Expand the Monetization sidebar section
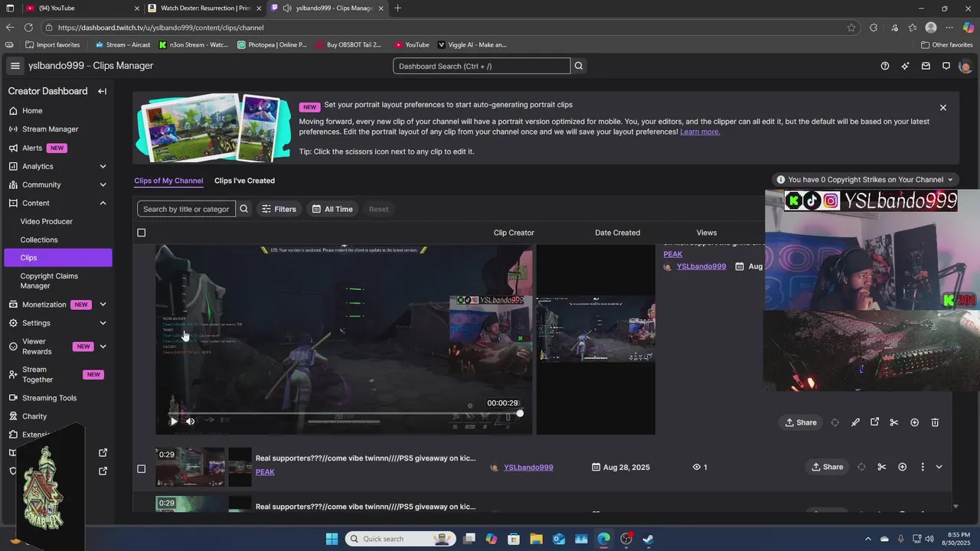 pos(103,305)
